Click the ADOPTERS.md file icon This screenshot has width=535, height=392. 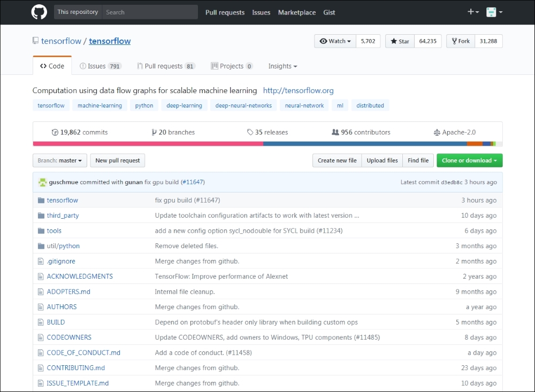pyautogui.click(x=41, y=291)
